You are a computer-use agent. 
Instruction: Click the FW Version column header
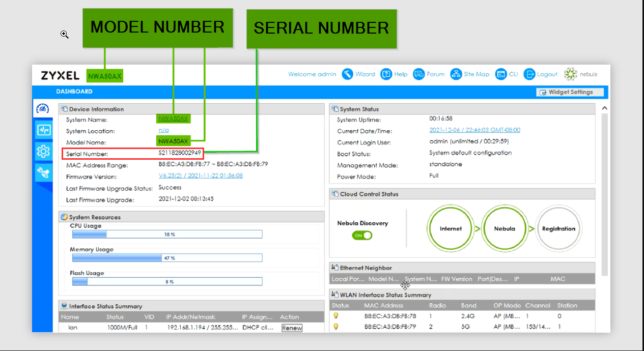457,279
